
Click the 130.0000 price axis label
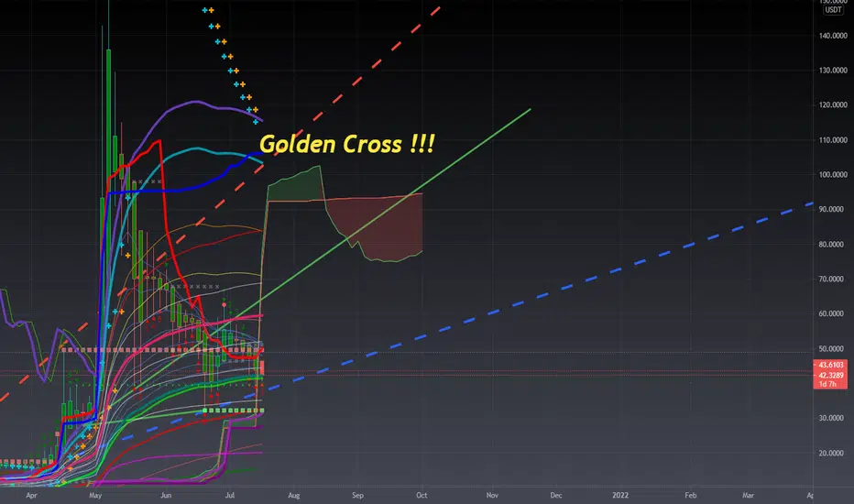(x=833, y=71)
